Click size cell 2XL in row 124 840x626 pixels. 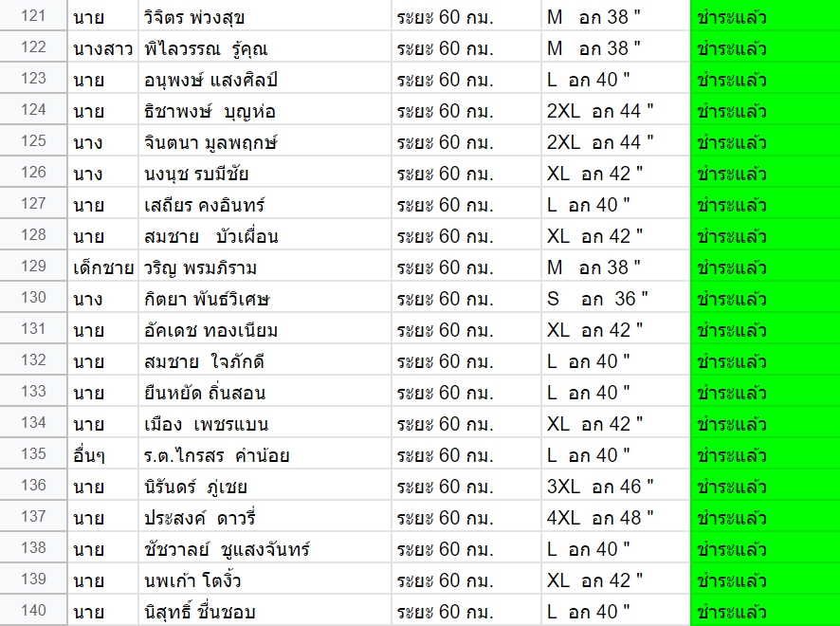pyautogui.click(x=615, y=110)
